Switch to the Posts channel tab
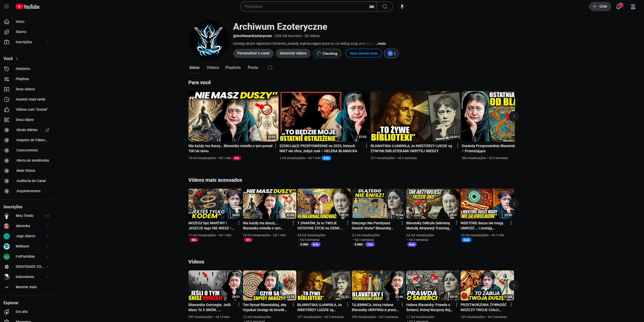Viewport: 644px width, 322px height. tap(253, 68)
